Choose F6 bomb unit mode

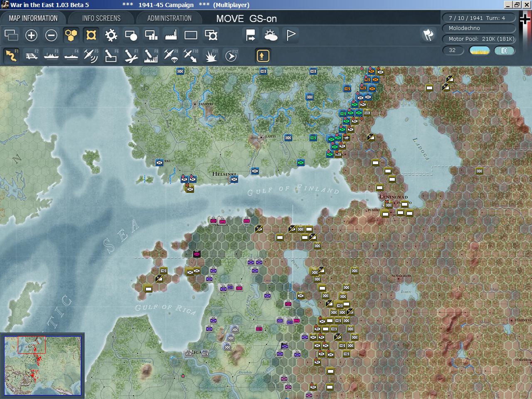point(111,56)
